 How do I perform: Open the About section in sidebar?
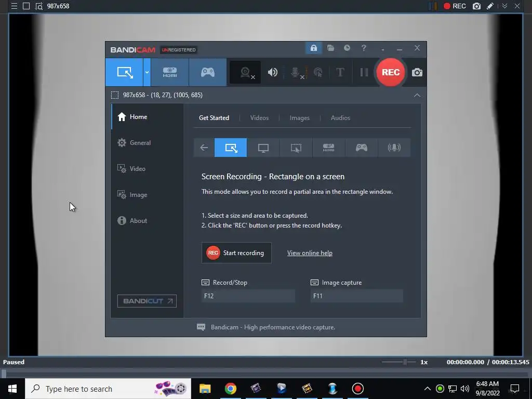point(147,220)
